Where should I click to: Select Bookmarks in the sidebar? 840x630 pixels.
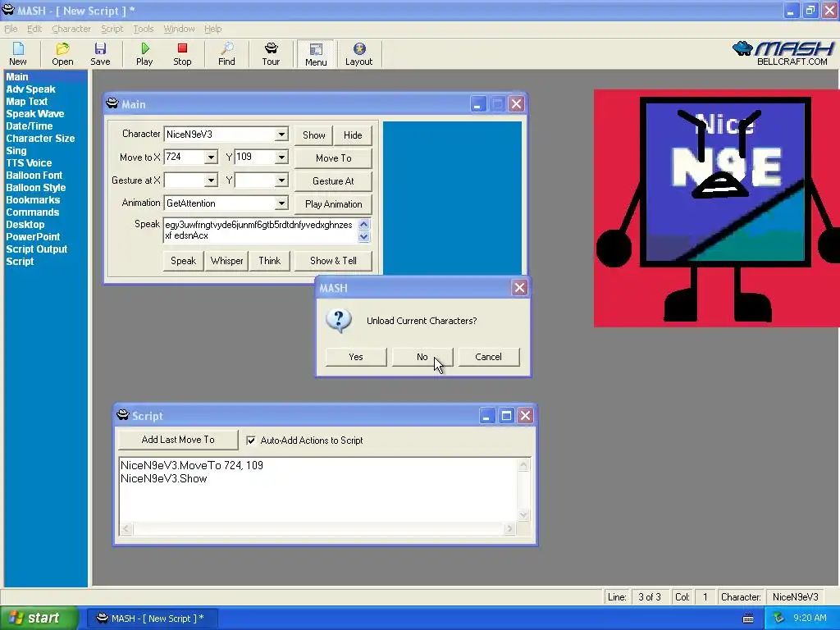33,200
